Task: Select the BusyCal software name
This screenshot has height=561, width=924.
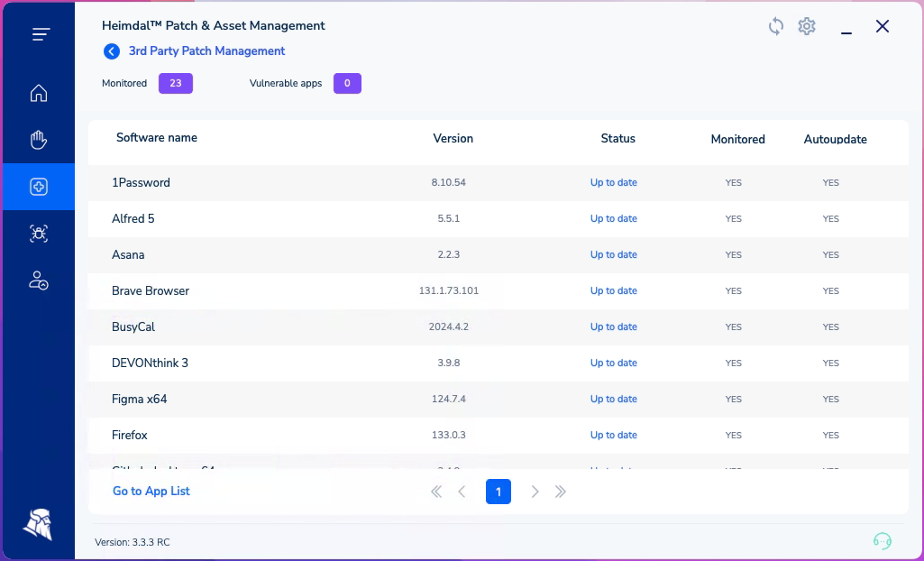Action: (133, 326)
